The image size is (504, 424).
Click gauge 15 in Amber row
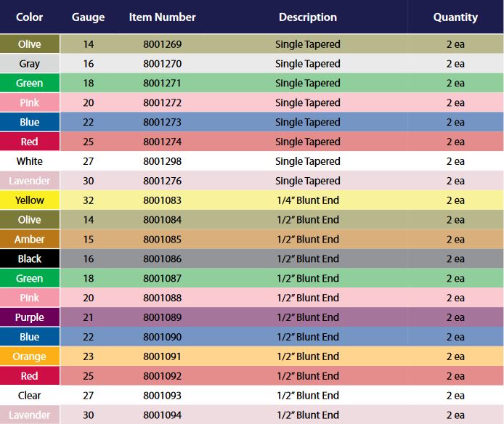89,239
